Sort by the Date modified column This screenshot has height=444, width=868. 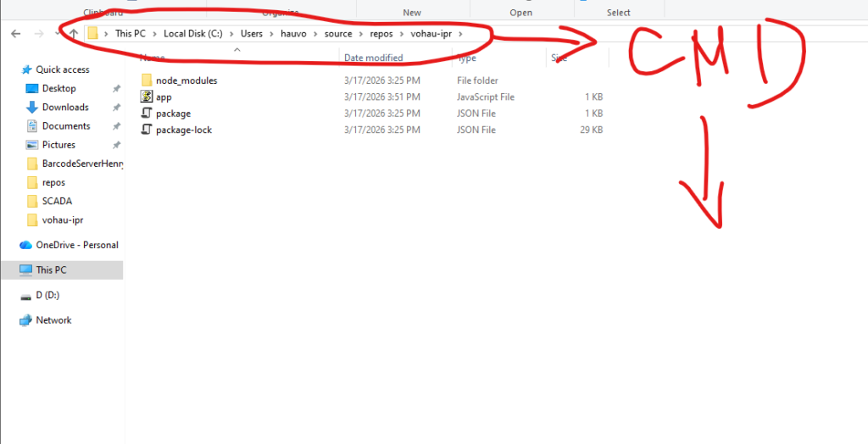[x=374, y=58]
